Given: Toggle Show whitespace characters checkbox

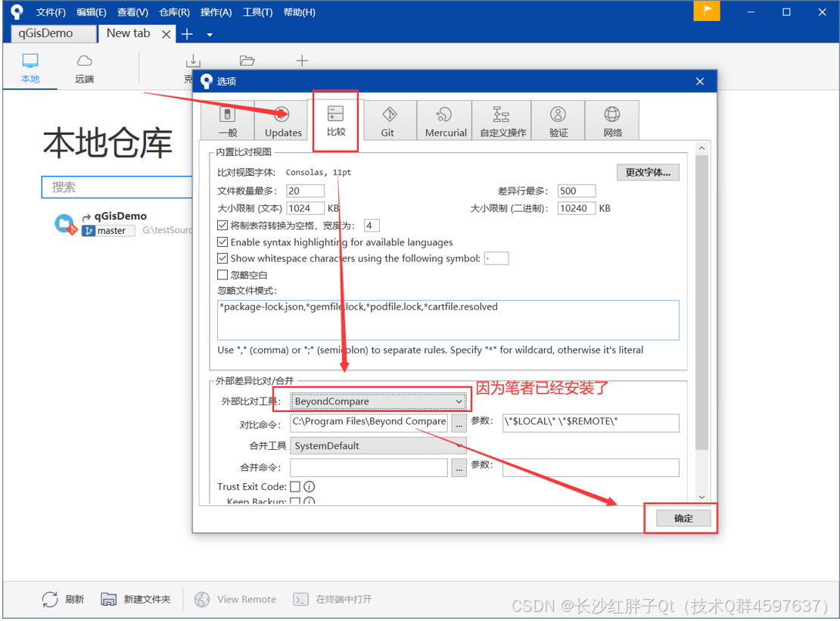Looking at the screenshot, I should (x=222, y=258).
